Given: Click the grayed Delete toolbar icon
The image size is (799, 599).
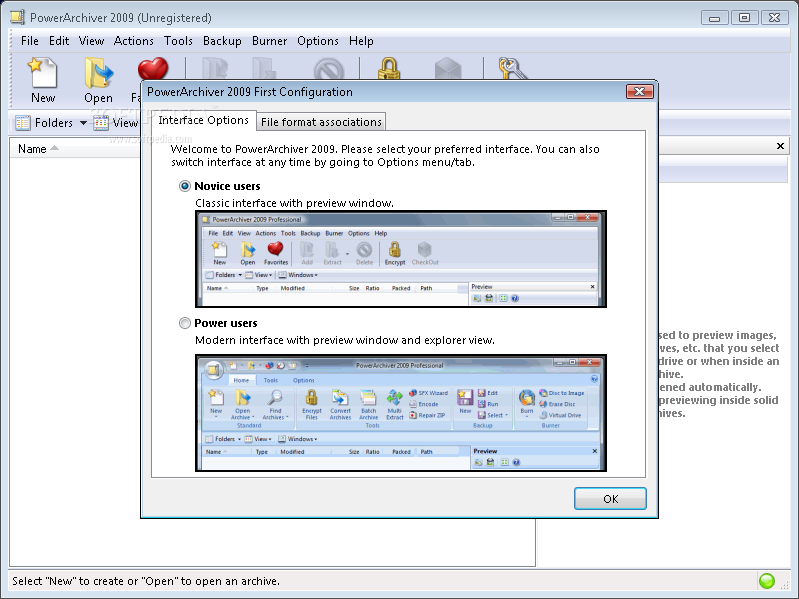Looking at the screenshot, I should tap(329, 69).
